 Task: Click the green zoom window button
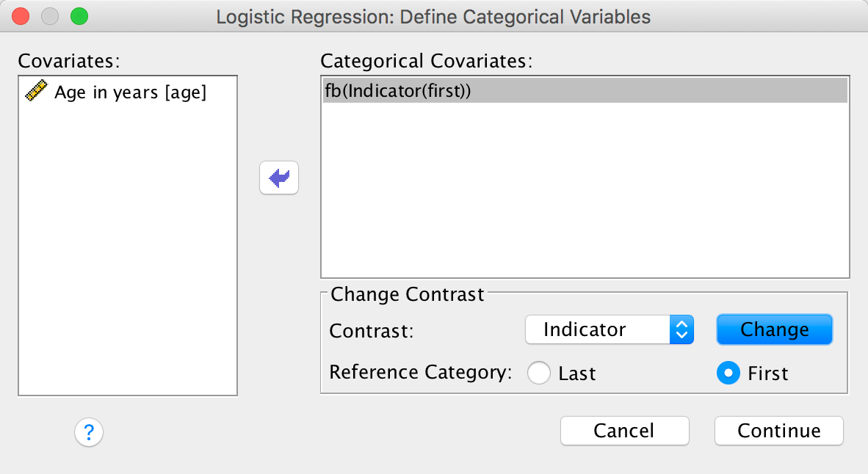[78, 16]
